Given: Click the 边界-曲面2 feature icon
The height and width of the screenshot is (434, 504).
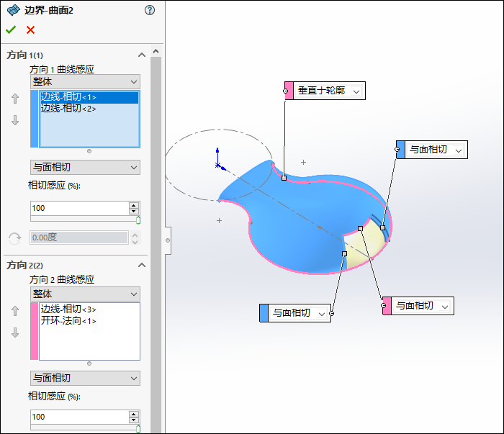Looking at the screenshot, I should click(x=13, y=10).
